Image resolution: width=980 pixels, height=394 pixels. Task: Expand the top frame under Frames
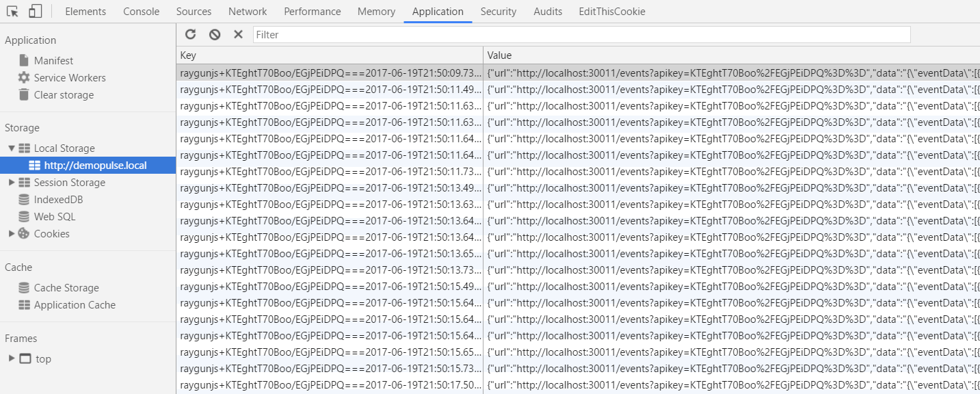(12, 358)
